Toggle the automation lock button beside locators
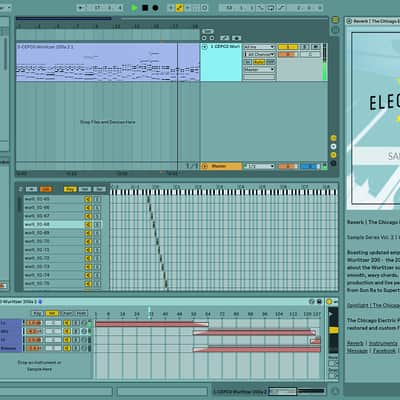The image size is (400, 400). tap(225, 38)
